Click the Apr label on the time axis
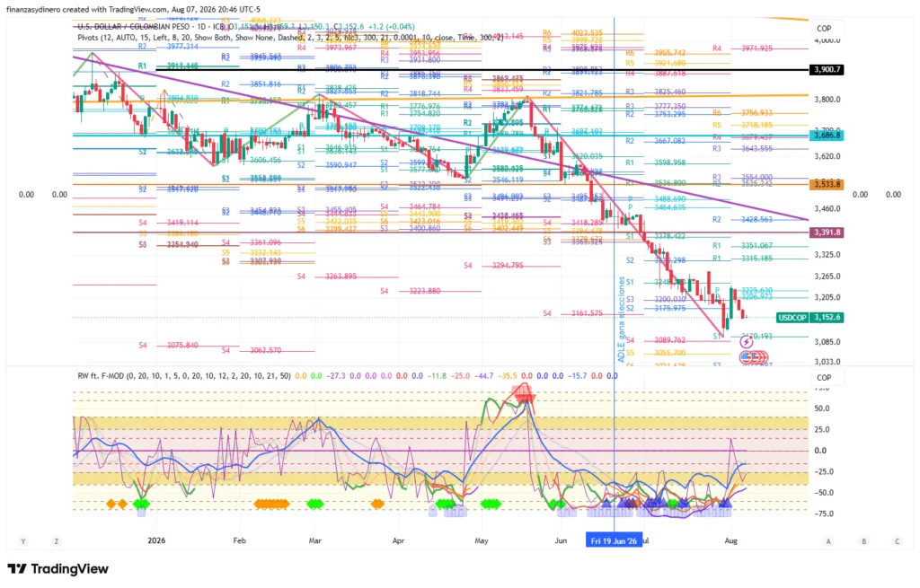The height and width of the screenshot is (588, 920). click(398, 540)
